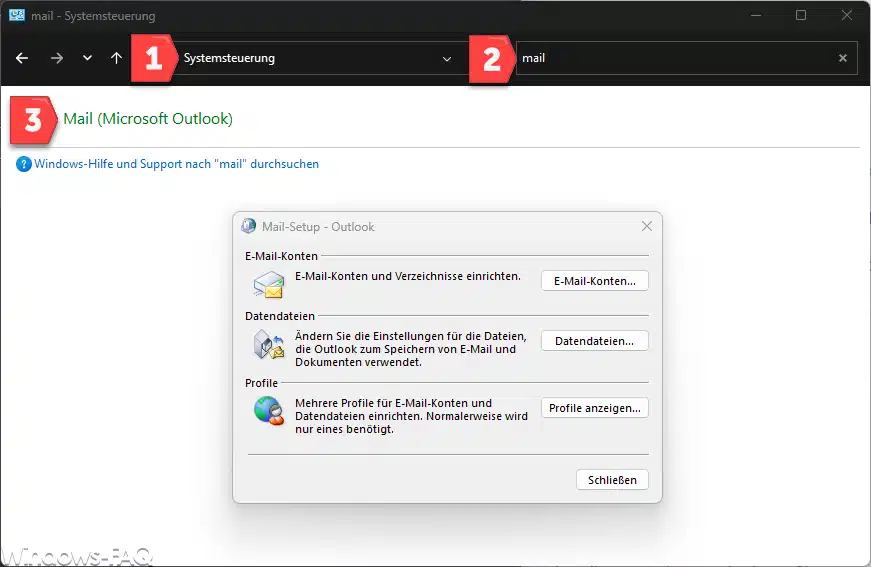Open the E-Mail-Konten... button
Viewport: 871px width, 567px height.
(594, 281)
